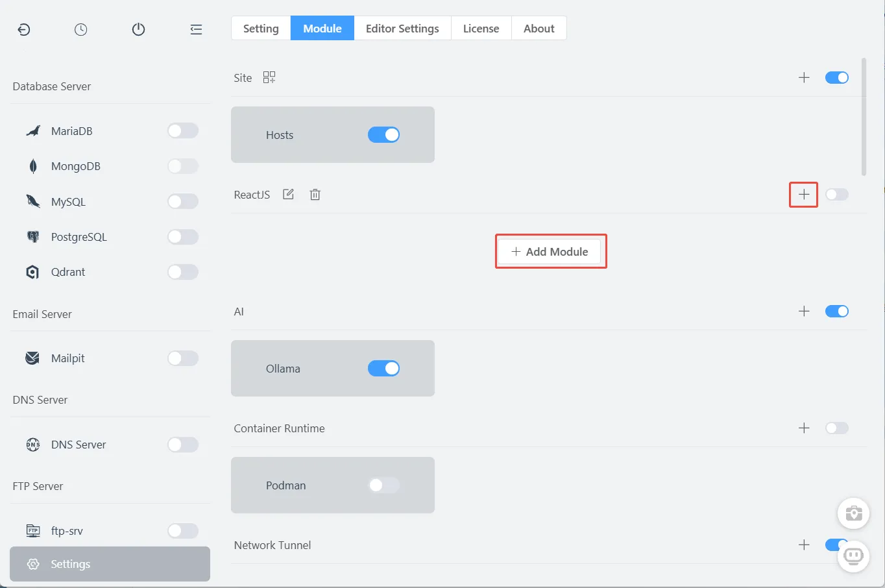Switch to the Editor Settings tab
The width and height of the screenshot is (885, 588).
pyautogui.click(x=402, y=29)
